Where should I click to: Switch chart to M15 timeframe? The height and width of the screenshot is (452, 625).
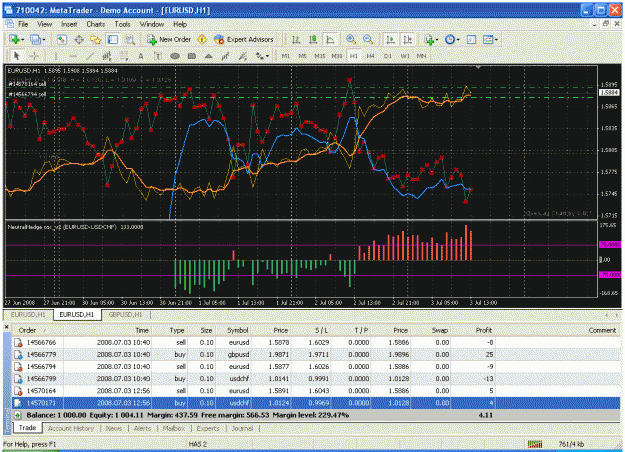[320, 56]
